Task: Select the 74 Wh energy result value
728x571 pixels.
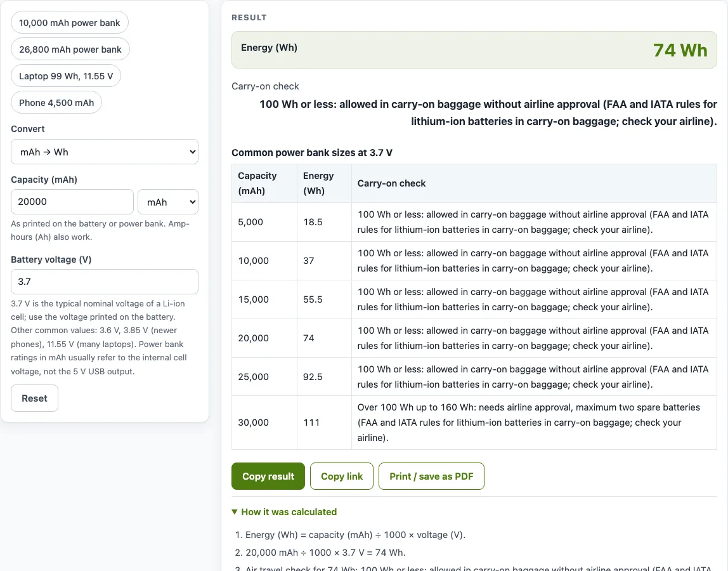Action: click(680, 50)
